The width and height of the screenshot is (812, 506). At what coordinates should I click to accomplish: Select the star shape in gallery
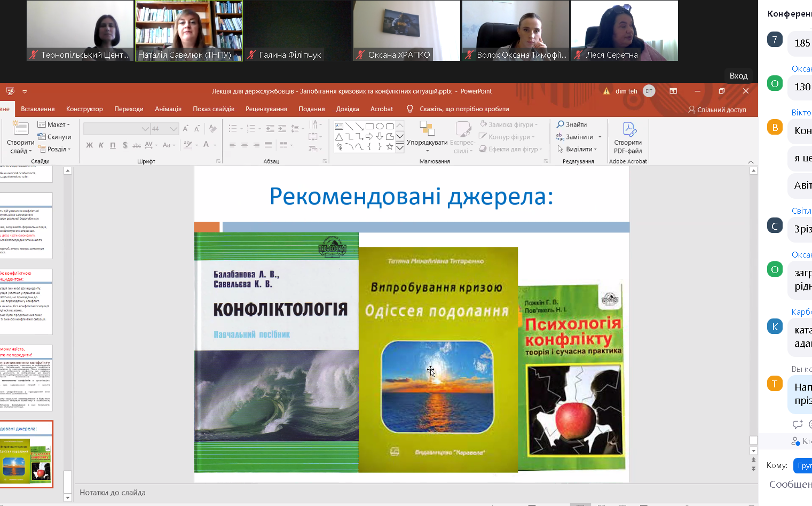pos(390,146)
